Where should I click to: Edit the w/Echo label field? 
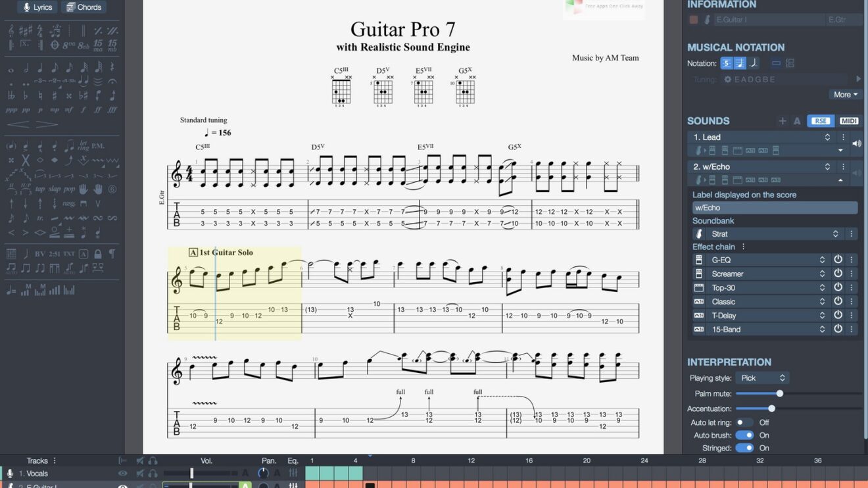775,208
